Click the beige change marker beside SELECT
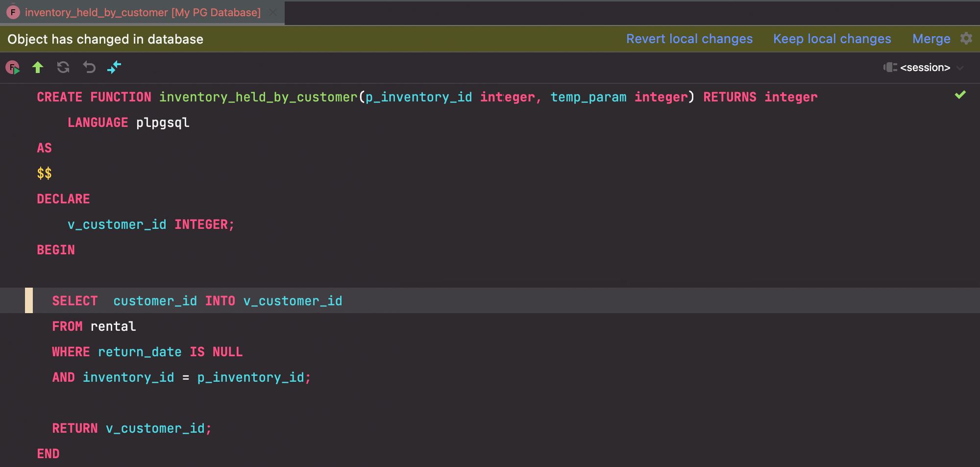 pyautogui.click(x=29, y=300)
